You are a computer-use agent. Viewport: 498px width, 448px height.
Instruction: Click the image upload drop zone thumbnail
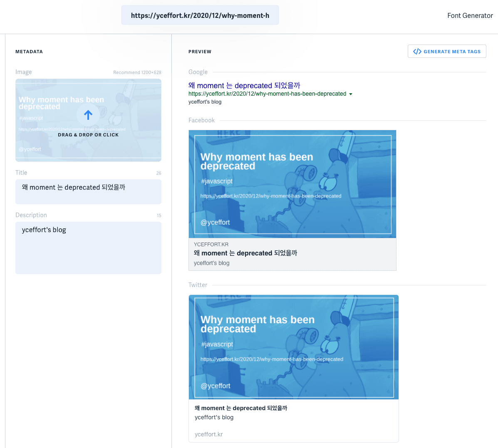click(88, 119)
